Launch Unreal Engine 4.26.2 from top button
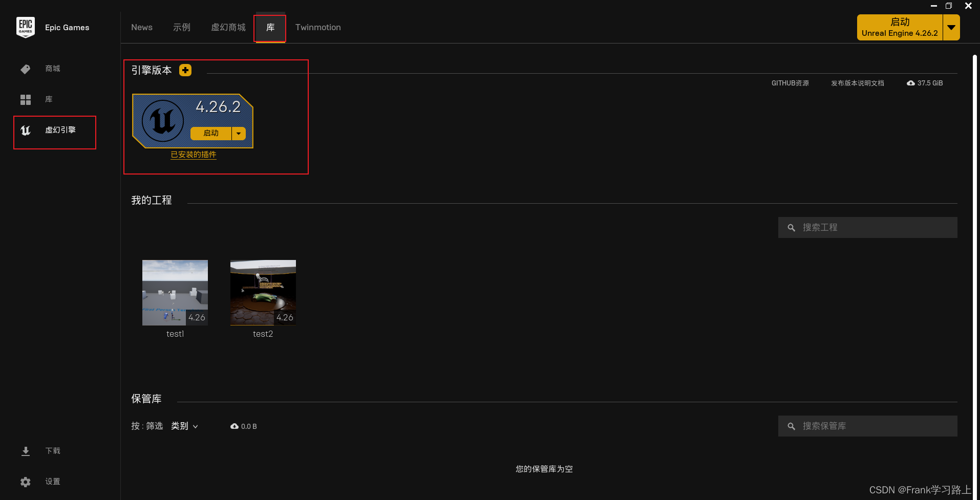 pos(900,27)
